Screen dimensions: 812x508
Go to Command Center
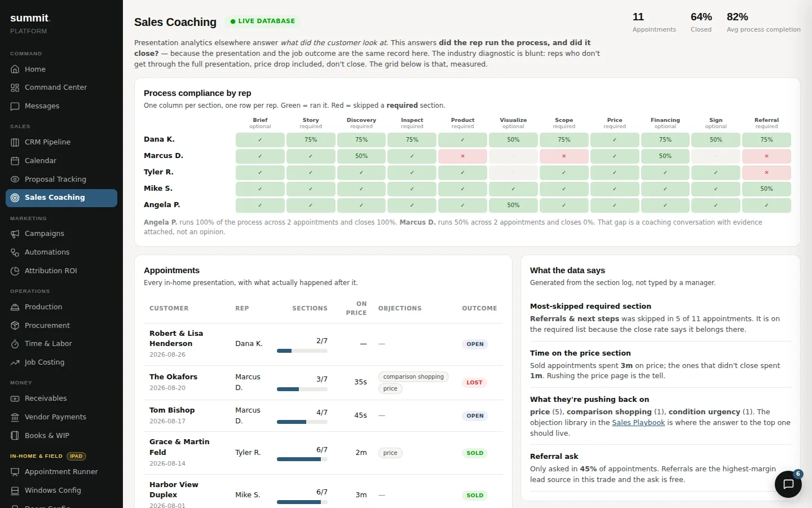coord(61,87)
